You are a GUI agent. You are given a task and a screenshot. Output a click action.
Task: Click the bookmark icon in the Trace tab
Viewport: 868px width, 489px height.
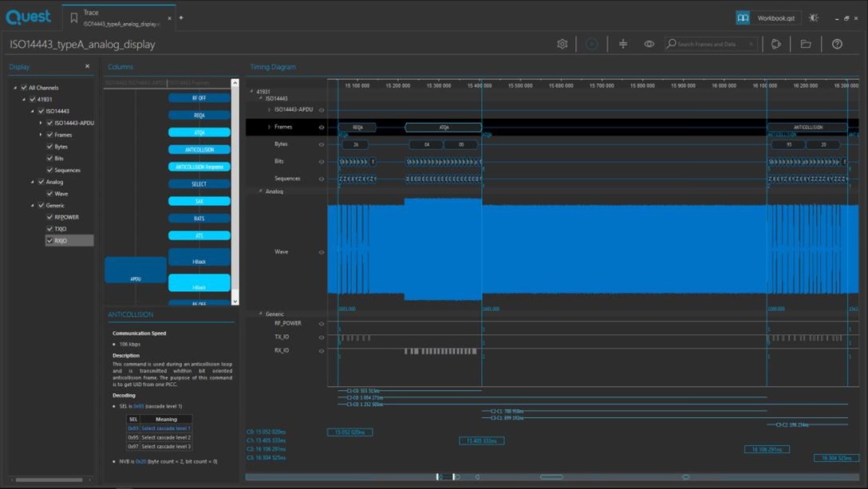tap(74, 18)
